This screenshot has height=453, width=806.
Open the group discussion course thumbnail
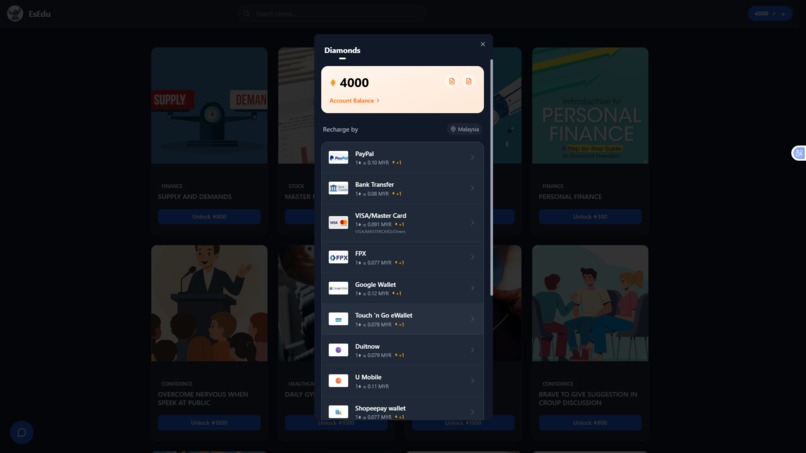(x=590, y=303)
